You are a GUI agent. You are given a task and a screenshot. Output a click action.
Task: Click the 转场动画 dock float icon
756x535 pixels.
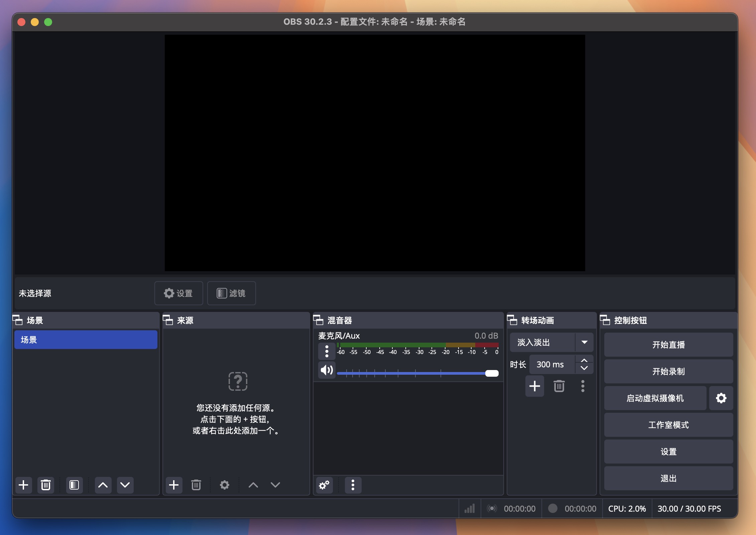pyautogui.click(x=512, y=320)
